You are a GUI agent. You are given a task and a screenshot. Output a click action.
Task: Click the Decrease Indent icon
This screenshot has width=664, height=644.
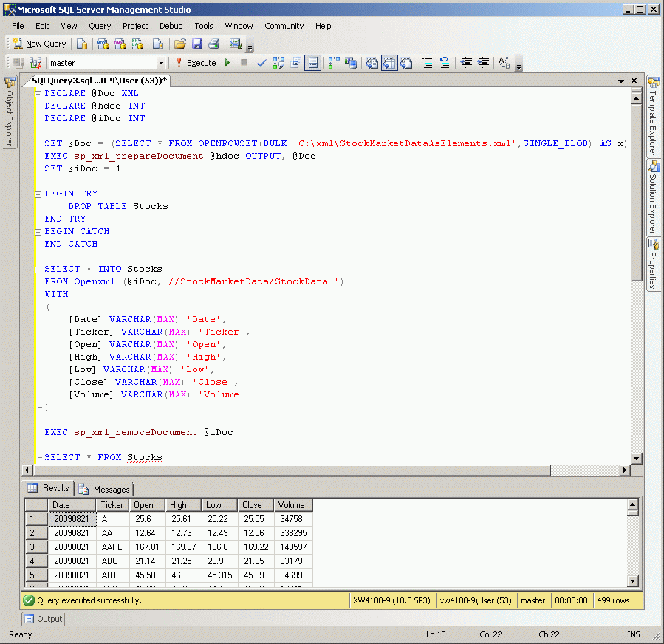[x=466, y=64]
